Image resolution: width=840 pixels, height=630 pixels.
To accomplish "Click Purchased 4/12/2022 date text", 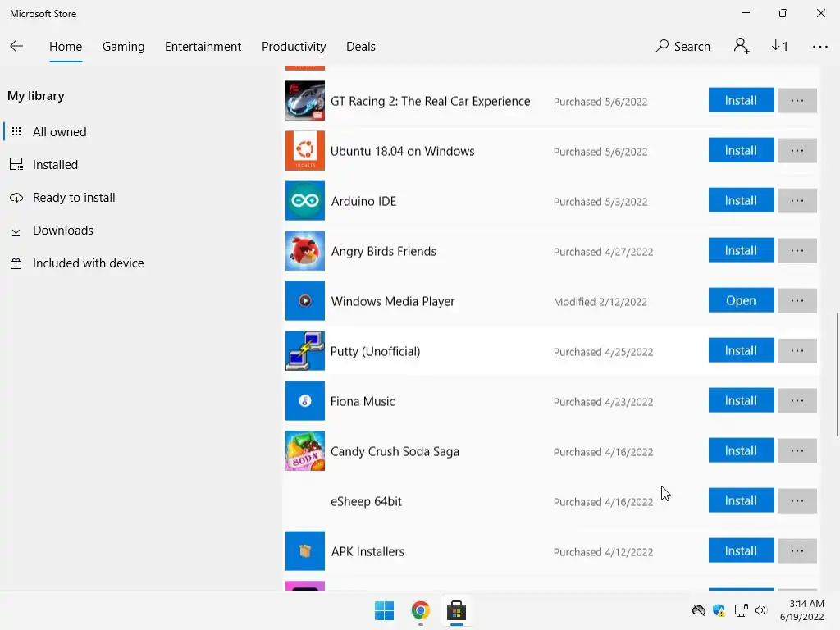I will tap(603, 552).
